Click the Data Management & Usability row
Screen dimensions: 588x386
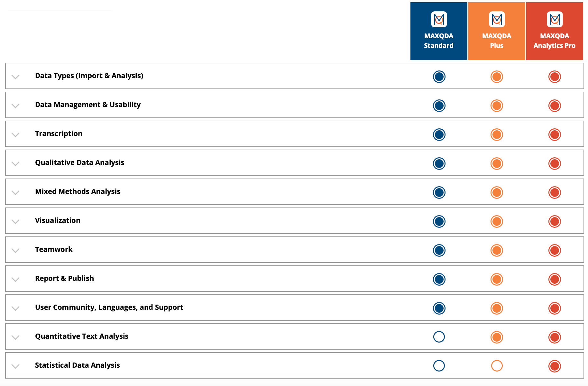click(295, 105)
